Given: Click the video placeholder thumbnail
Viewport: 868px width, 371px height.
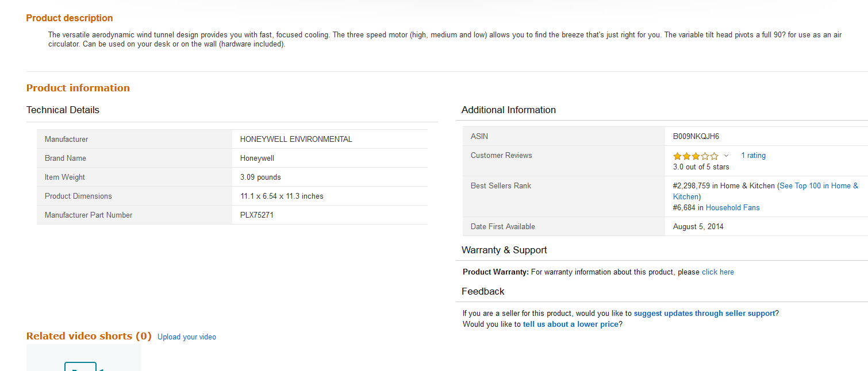Looking at the screenshot, I should [x=84, y=358].
